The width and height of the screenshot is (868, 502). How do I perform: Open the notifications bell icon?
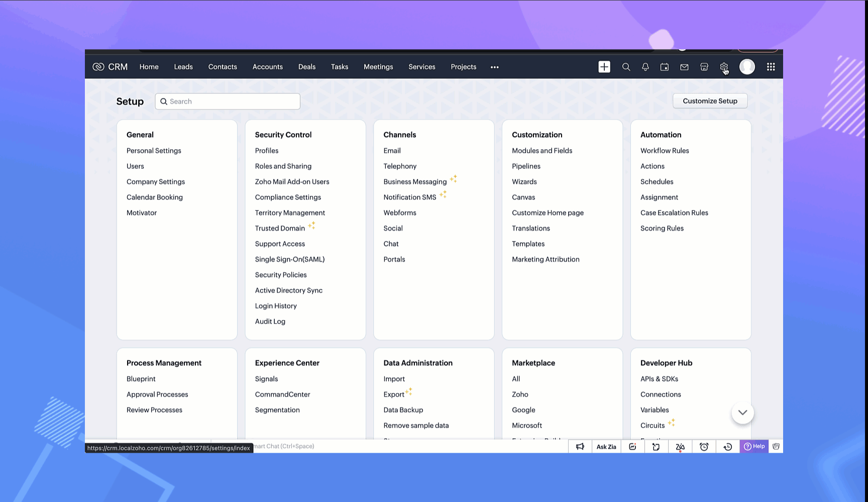(x=645, y=67)
